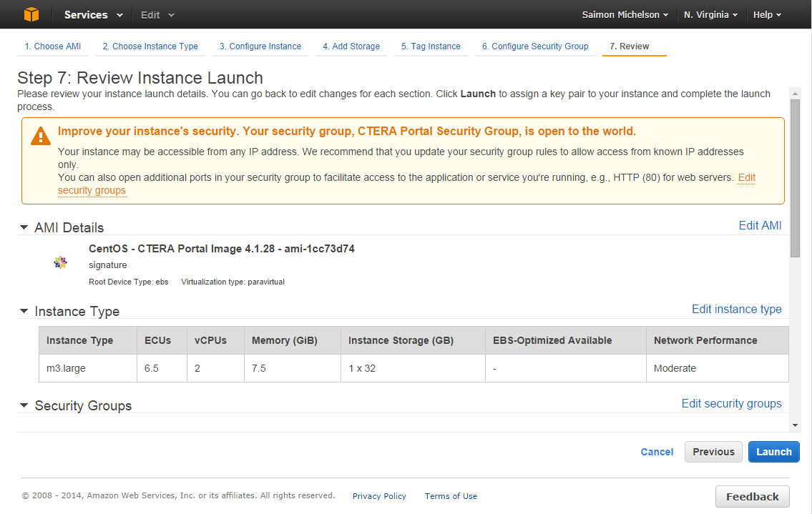Screen dimensions: 812x514
Task: Click the scrollbar down arrow
Action: 795,425
